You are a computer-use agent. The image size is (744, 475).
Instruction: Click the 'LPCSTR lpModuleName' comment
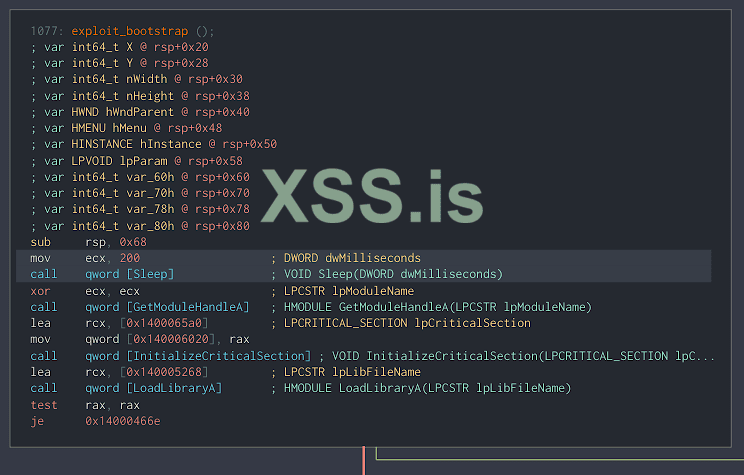[x=349, y=291]
